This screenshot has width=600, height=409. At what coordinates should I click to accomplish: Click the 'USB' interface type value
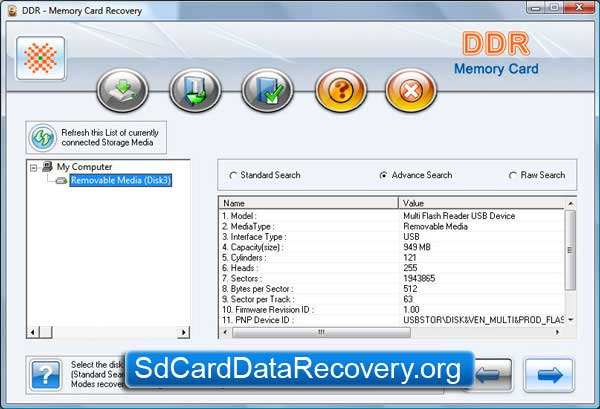pos(411,237)
